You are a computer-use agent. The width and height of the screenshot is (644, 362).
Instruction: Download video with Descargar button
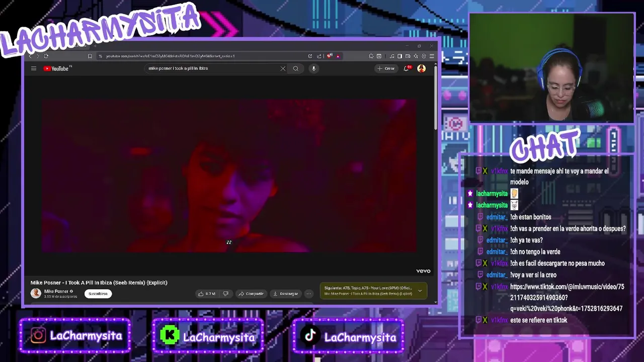click(286, 294)
